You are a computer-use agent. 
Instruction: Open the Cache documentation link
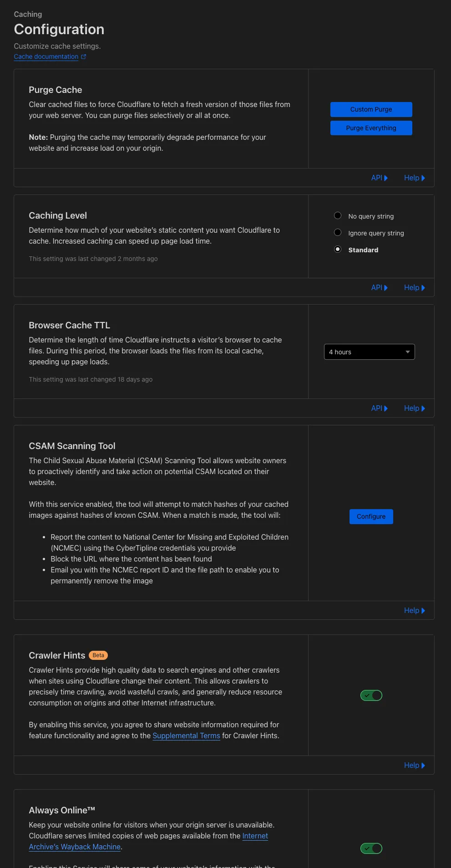(46, 57)
